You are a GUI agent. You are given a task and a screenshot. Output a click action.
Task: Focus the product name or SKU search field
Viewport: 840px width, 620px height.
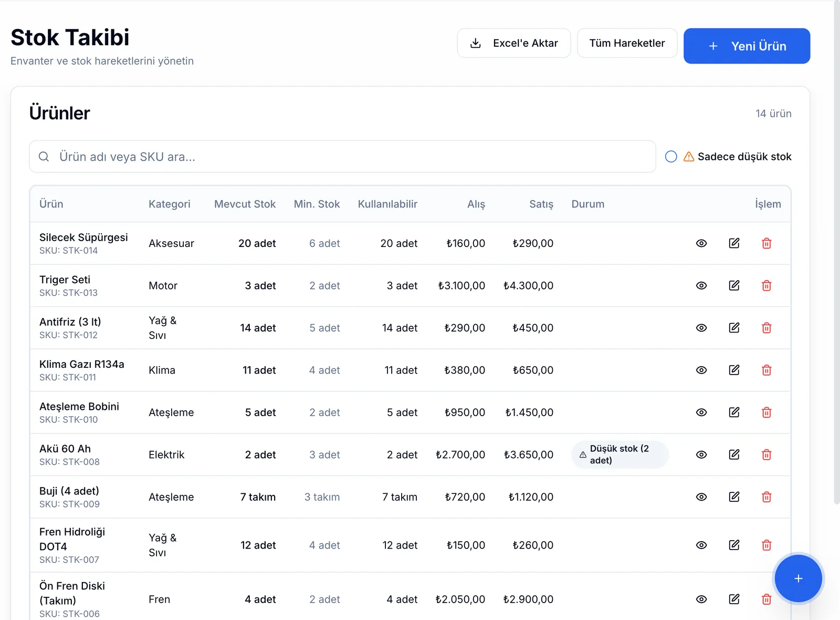(342, 157)
